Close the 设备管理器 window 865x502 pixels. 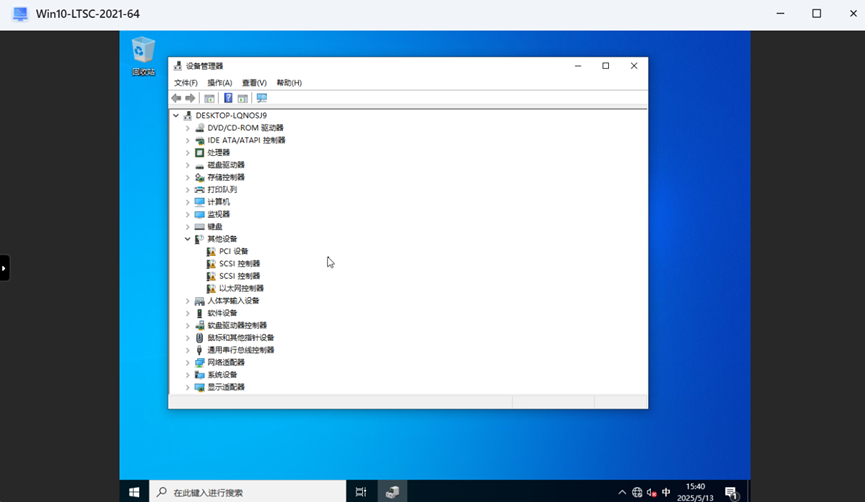point(634,66)
